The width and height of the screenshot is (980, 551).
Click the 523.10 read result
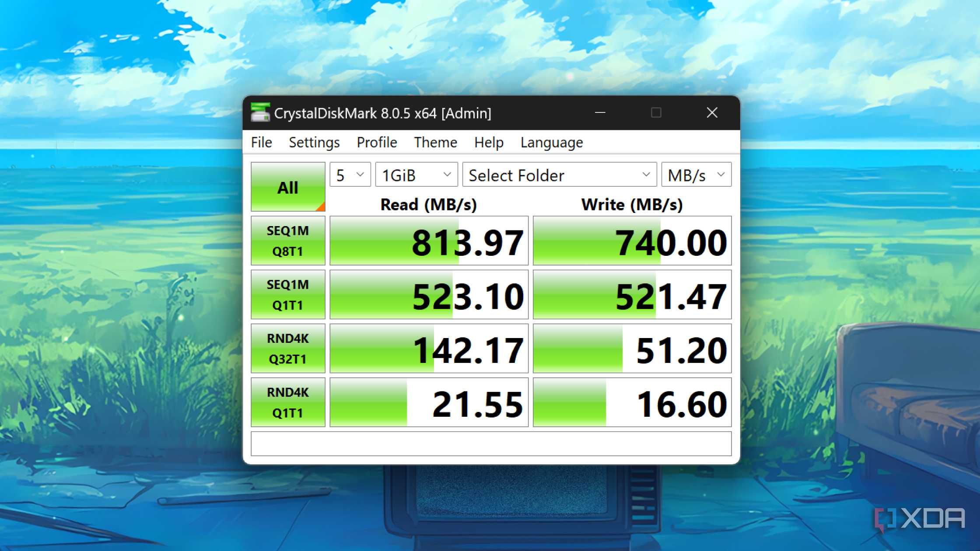pyautogui.click(x=429, y=294)
